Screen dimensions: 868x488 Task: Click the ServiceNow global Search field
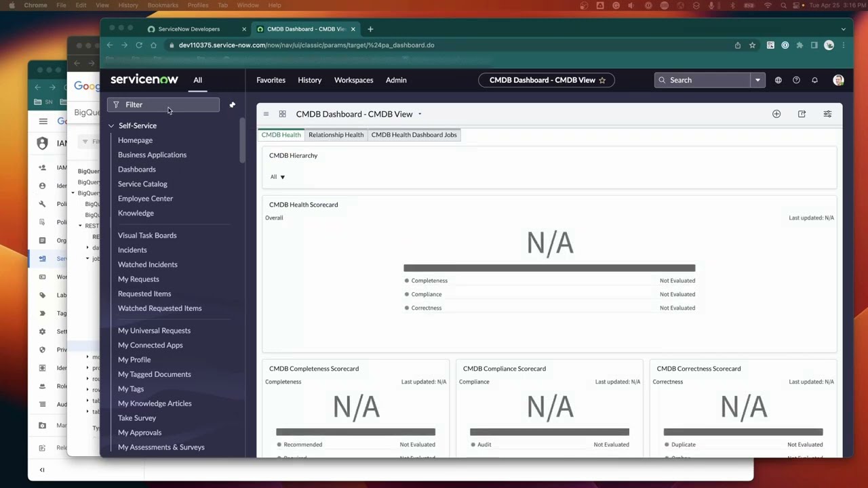[x=703, y=80]
